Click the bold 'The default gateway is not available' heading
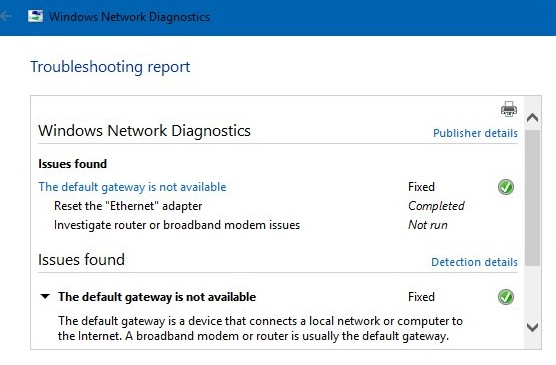 click(x=157, y=297)
